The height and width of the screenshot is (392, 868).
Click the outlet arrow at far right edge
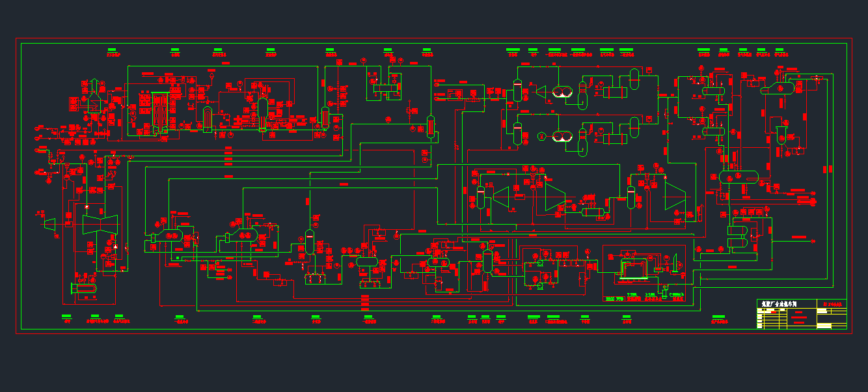pos(812,242)
